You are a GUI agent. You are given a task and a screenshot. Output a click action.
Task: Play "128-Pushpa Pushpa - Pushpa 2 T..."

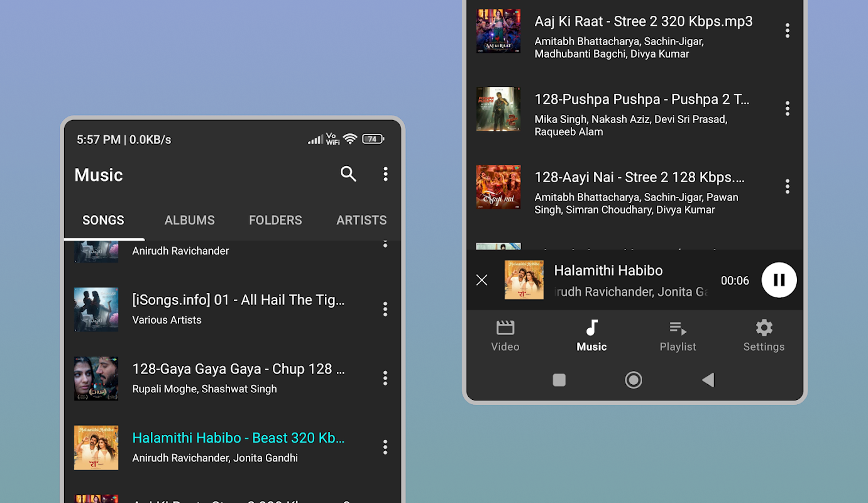642,99
